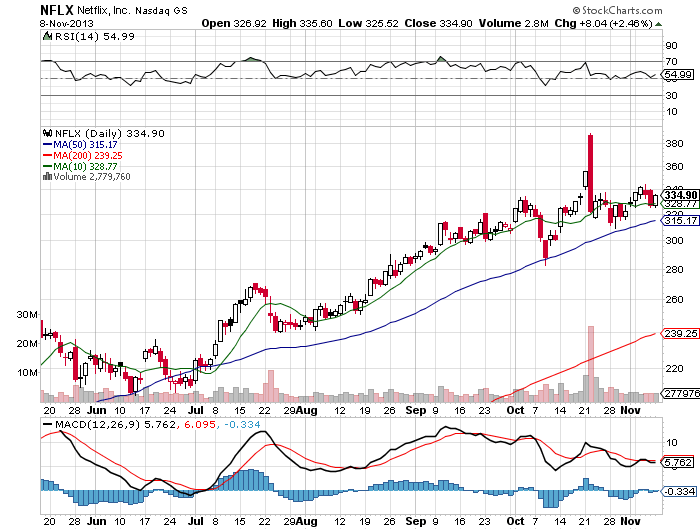This screenshot has height=530, width=700.
Task: Click the tallest volume bar near Oct 21
Action: click(x=591, y=364)
